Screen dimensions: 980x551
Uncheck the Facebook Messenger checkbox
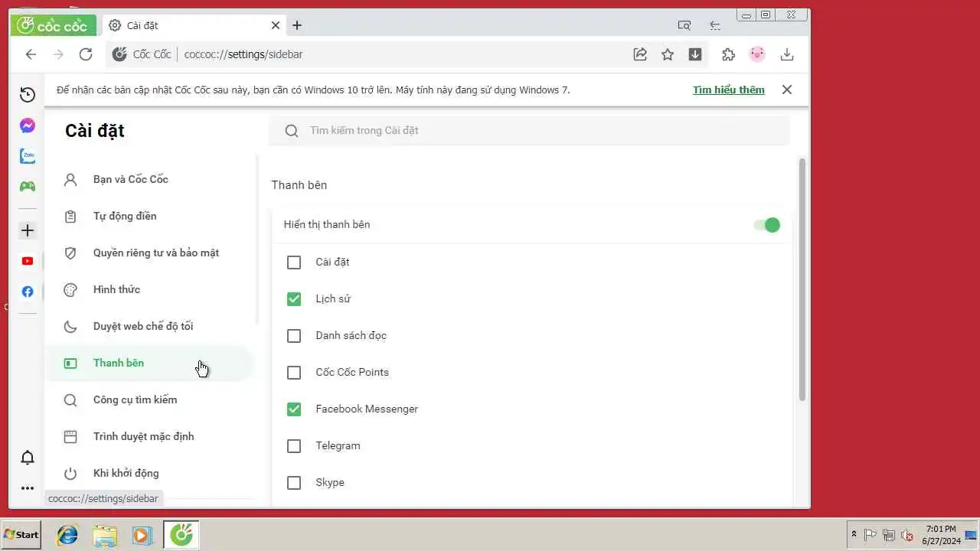pyautogui.click(x=294, y=409)
